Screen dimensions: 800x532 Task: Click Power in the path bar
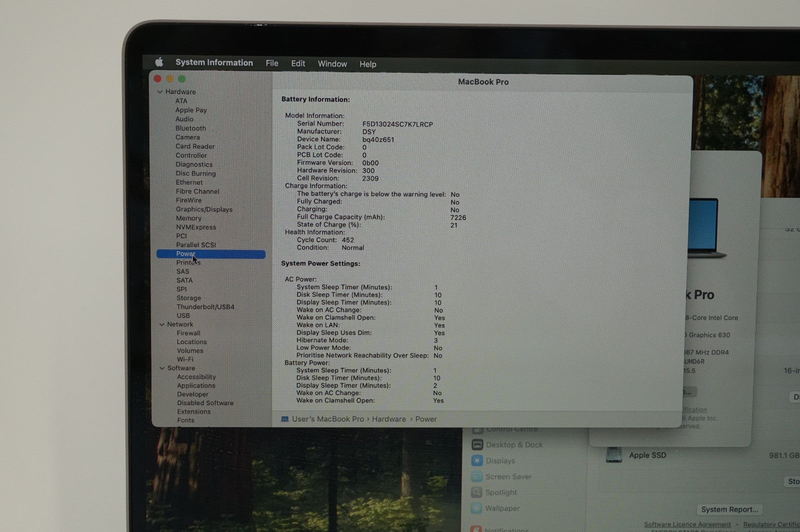pyautogui.click(x=426, y=419)
